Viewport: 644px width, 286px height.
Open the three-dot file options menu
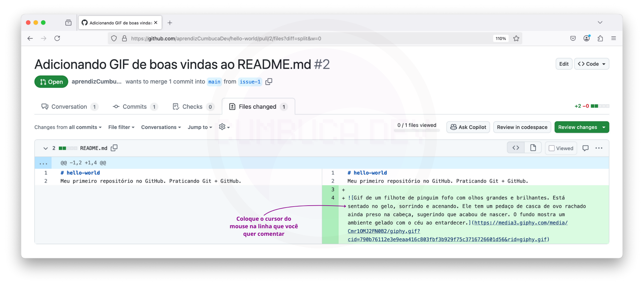599,148
